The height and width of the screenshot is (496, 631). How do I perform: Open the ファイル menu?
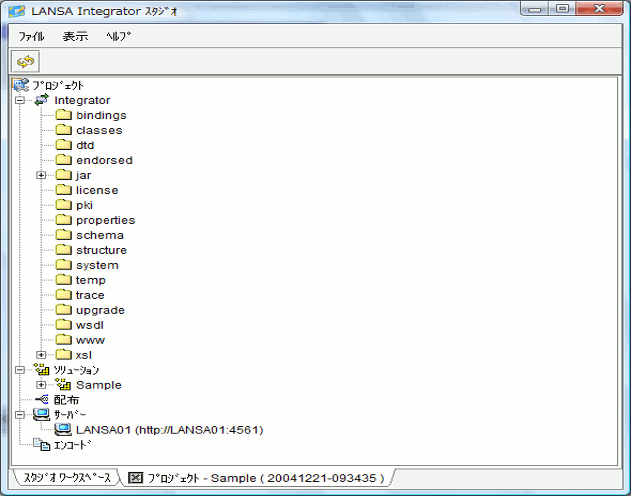31,37
